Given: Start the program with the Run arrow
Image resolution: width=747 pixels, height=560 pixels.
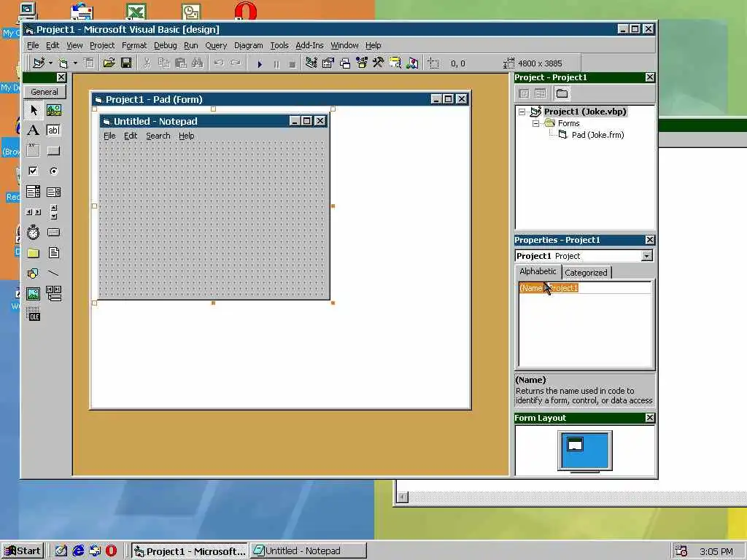Looking at the screenshot, I should [x=260, y=63].
